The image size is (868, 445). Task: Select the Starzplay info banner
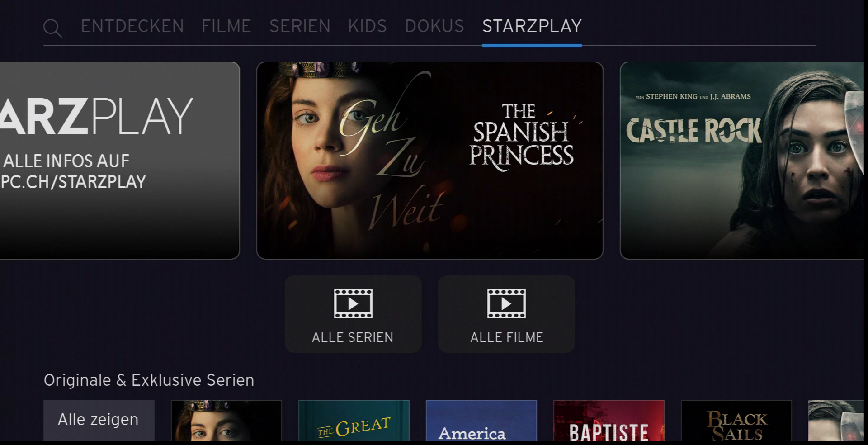pos(119,161)
